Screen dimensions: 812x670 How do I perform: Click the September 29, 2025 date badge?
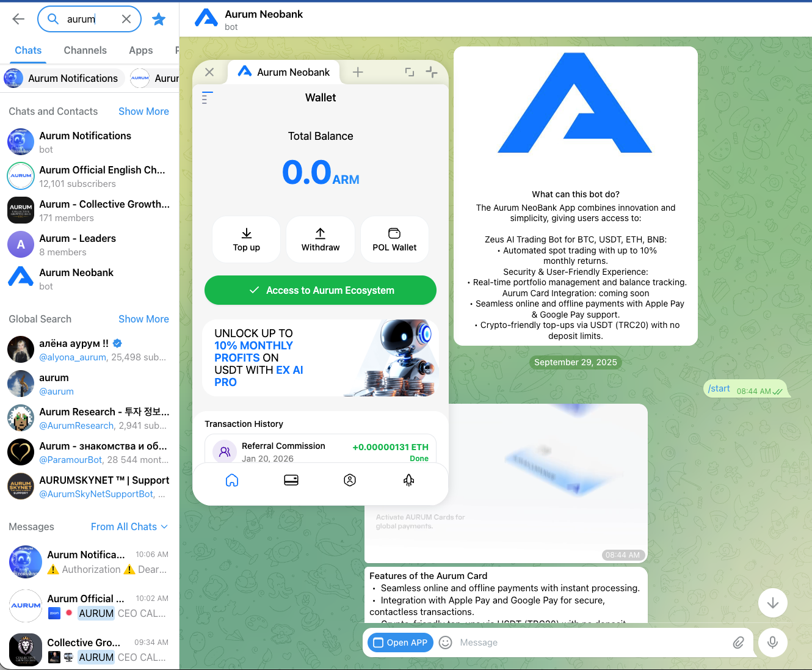(x=575, y=362)
